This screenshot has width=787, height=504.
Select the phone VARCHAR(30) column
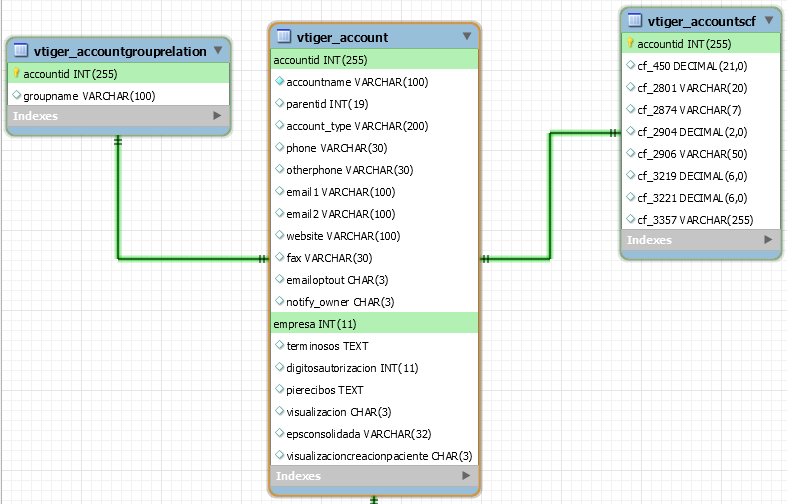tap(374, 148)
